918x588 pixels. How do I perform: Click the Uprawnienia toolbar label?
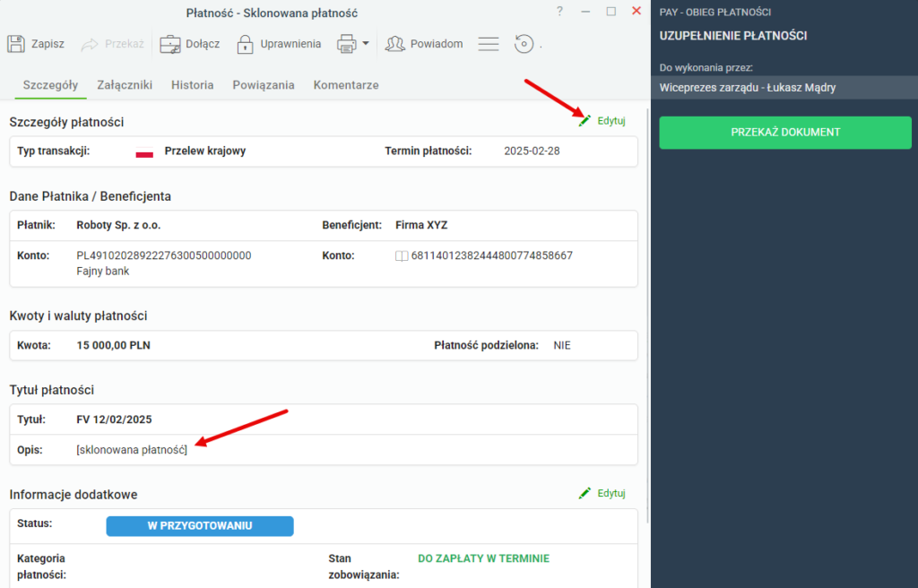tap(290, 44)
